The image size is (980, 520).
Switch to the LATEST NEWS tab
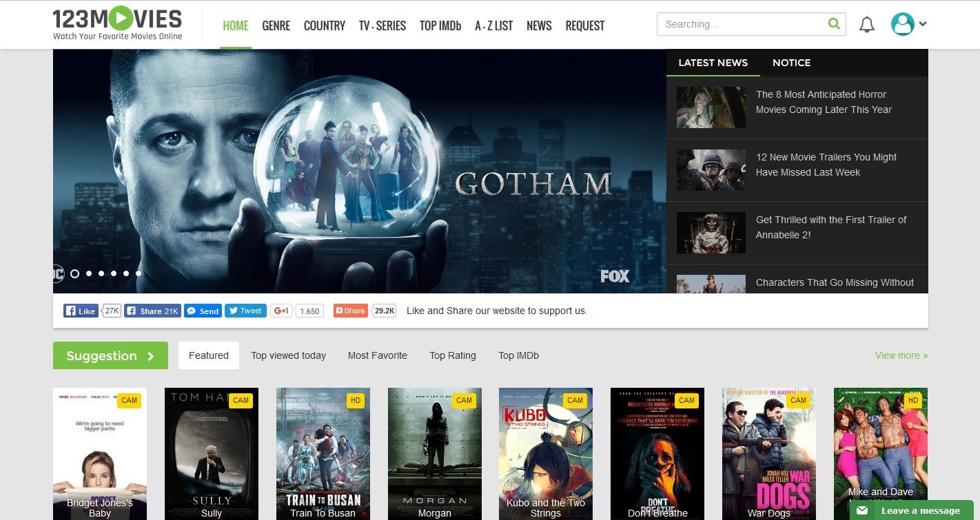713,63
